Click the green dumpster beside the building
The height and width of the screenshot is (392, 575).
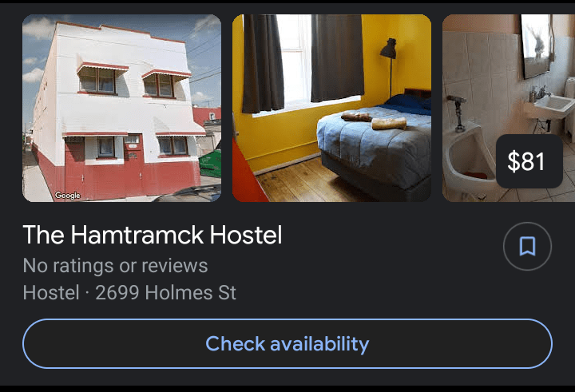coord(211,164)
